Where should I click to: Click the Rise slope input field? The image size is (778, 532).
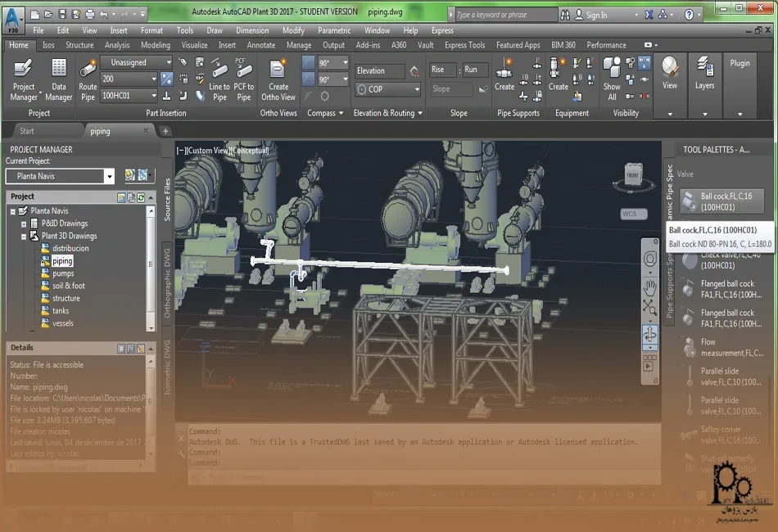click(x=441, y=70)
